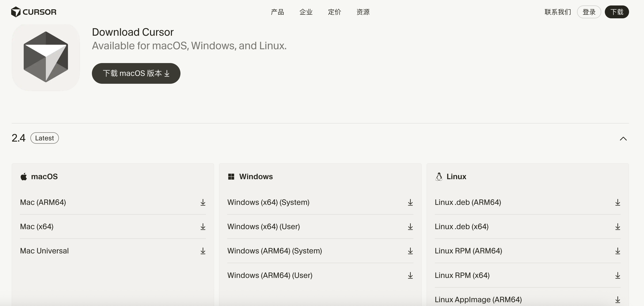Open the 资源 resources menu
The width and height of the screenshot is (644, 306).
363,12
